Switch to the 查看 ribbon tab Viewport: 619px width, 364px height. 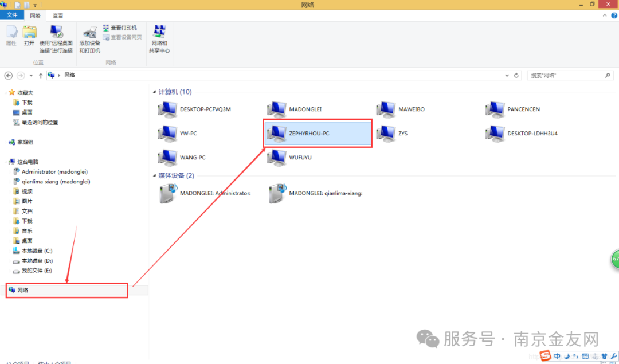(x=58, y=15)
